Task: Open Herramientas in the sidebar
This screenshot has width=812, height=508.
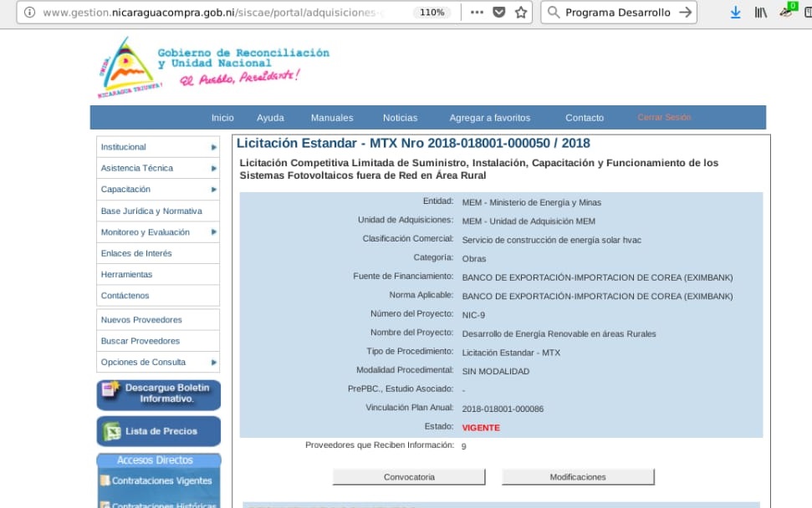Action: [x=158, y=275]
